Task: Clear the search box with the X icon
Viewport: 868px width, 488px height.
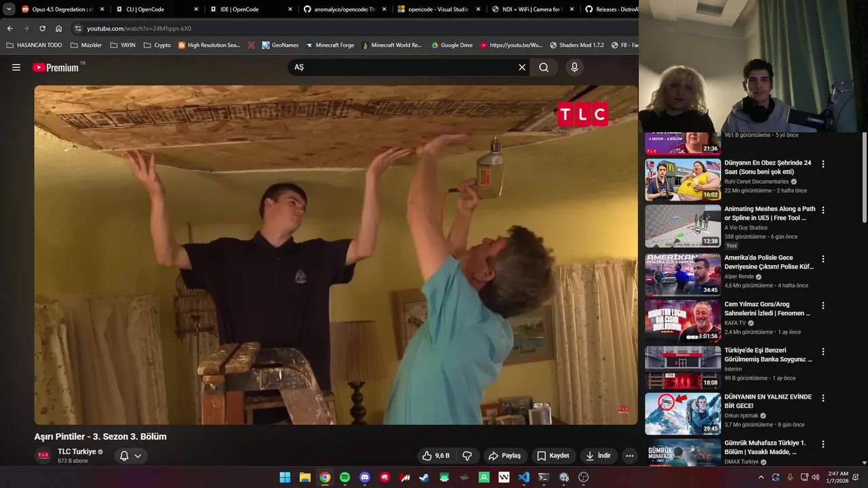Action: 522,67
